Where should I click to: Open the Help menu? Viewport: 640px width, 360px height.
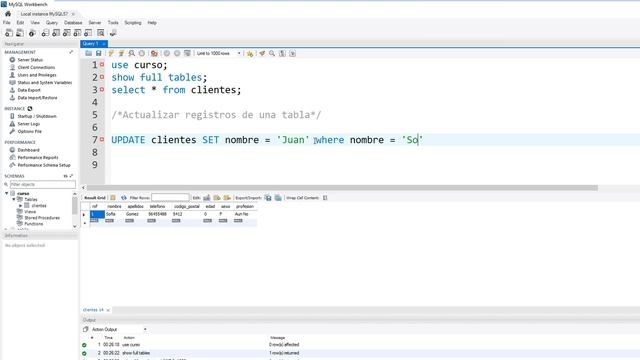click(152, 23)
